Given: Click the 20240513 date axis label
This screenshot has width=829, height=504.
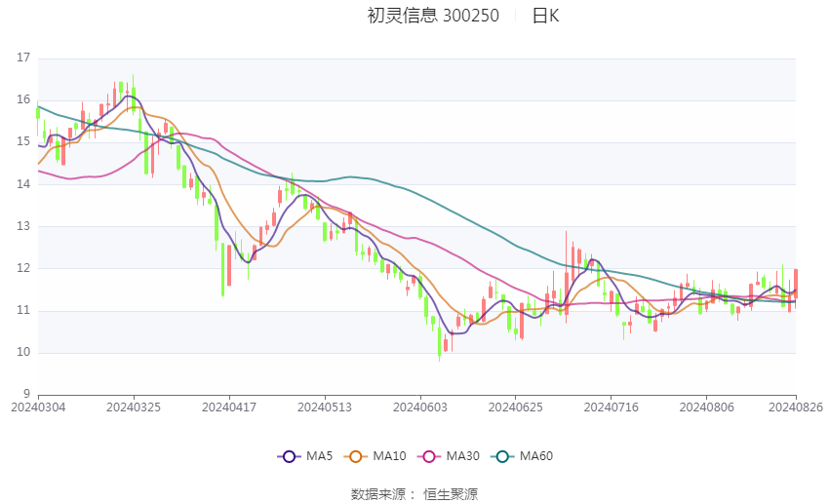Looking at the screenshot, I should pyautogui.click(x=325, y=407).
